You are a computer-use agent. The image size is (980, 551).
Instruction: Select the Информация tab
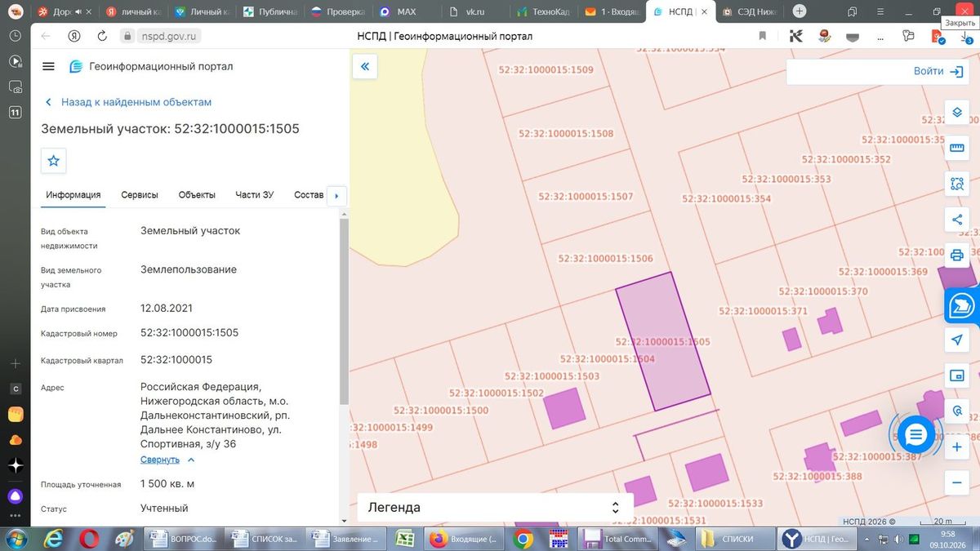pos(73,195)
